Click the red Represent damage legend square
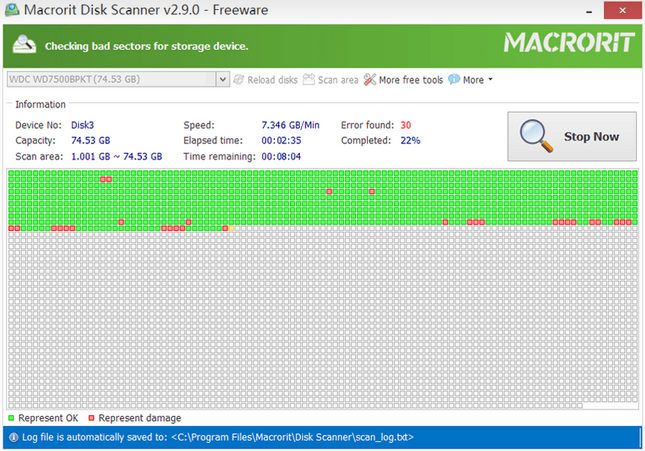The width and height of the screenshot is (645, 451). pyautogui.click(x=91, y=418)
